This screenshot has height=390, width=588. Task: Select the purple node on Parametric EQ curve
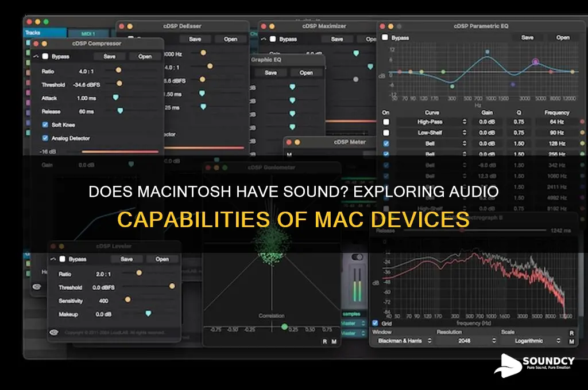(536, 62)
